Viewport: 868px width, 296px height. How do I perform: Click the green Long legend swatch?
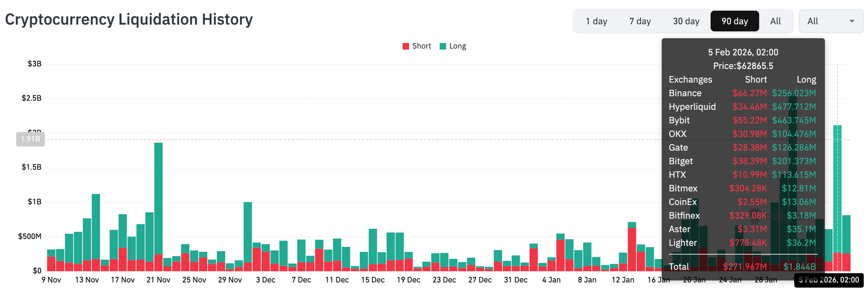[x=443, y=46]
